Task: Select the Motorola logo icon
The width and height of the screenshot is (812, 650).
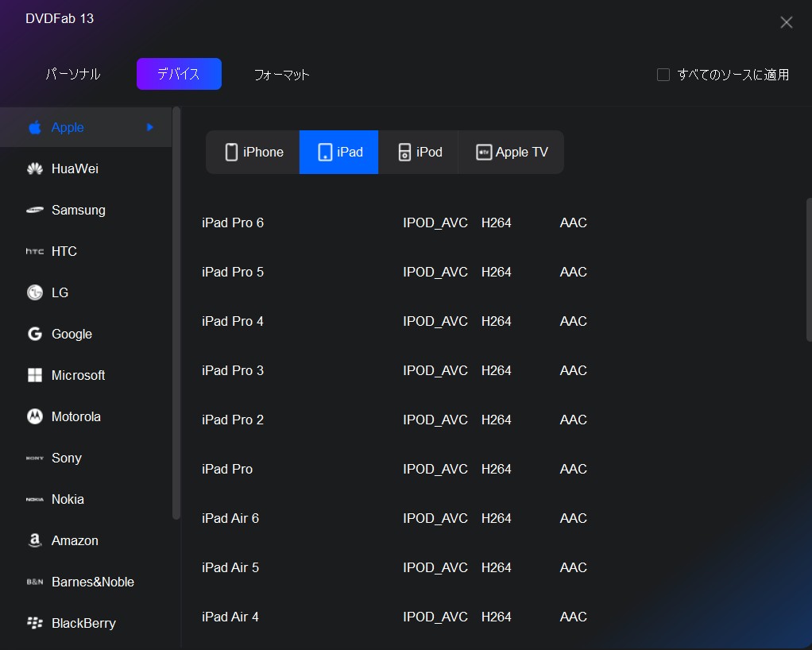Action: coord(34,417)
